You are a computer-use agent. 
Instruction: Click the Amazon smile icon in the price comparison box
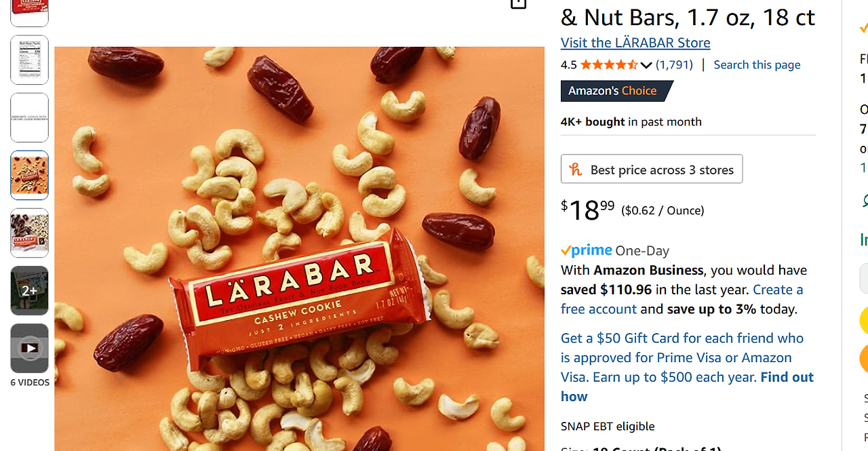576,168
